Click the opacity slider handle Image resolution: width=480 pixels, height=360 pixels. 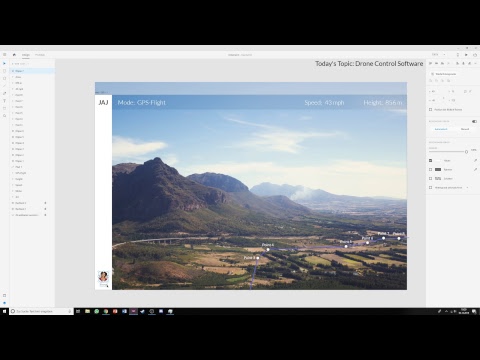466,152
